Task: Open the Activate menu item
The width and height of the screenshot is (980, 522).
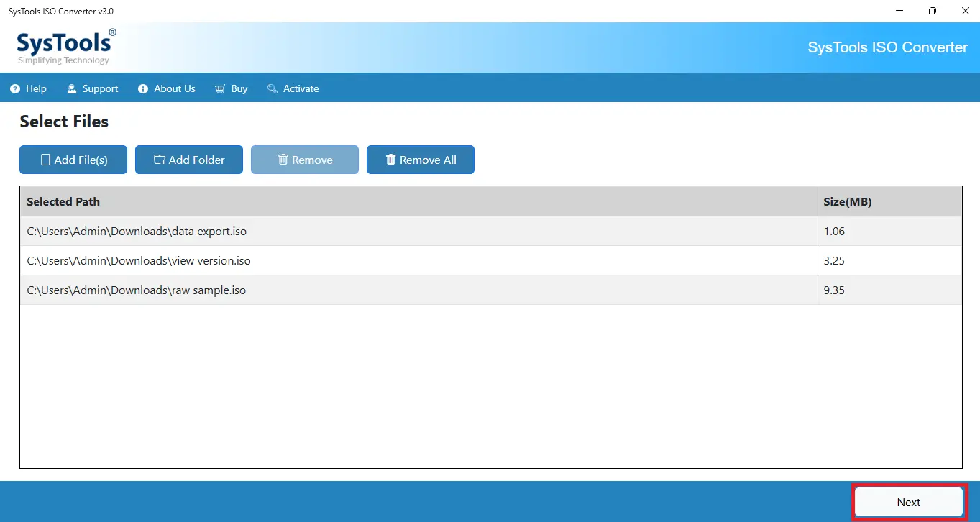Action: point(293,88)
